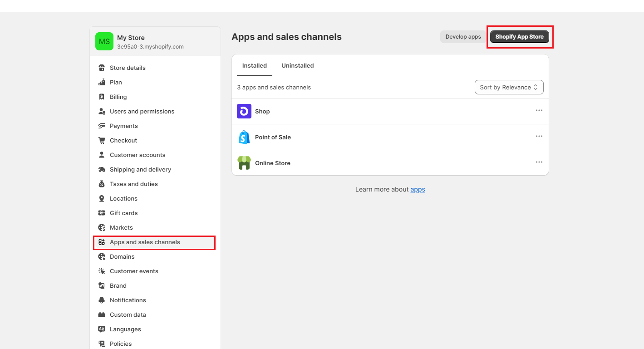Click the My Store name header

click(x=131, y=38)
